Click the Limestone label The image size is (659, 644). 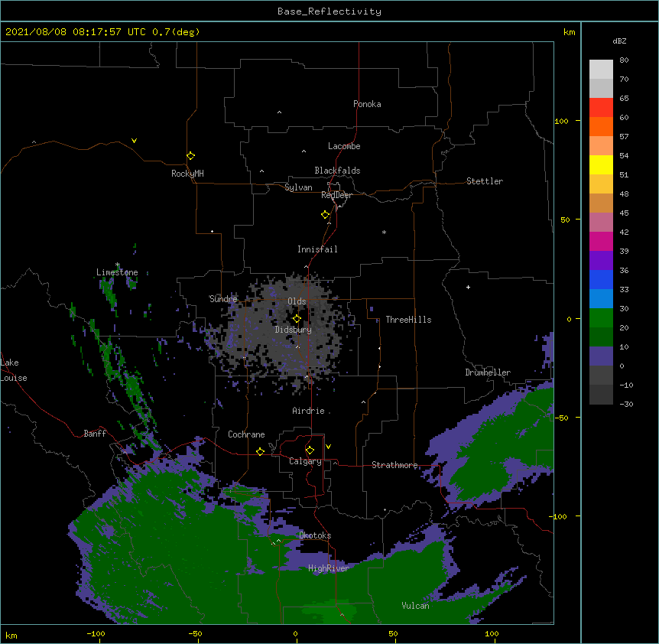coord(117,272)
